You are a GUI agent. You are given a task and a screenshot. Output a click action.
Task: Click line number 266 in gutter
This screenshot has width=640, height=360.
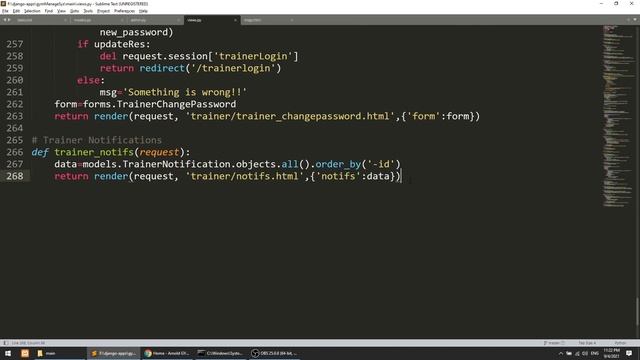coord(15,152)
